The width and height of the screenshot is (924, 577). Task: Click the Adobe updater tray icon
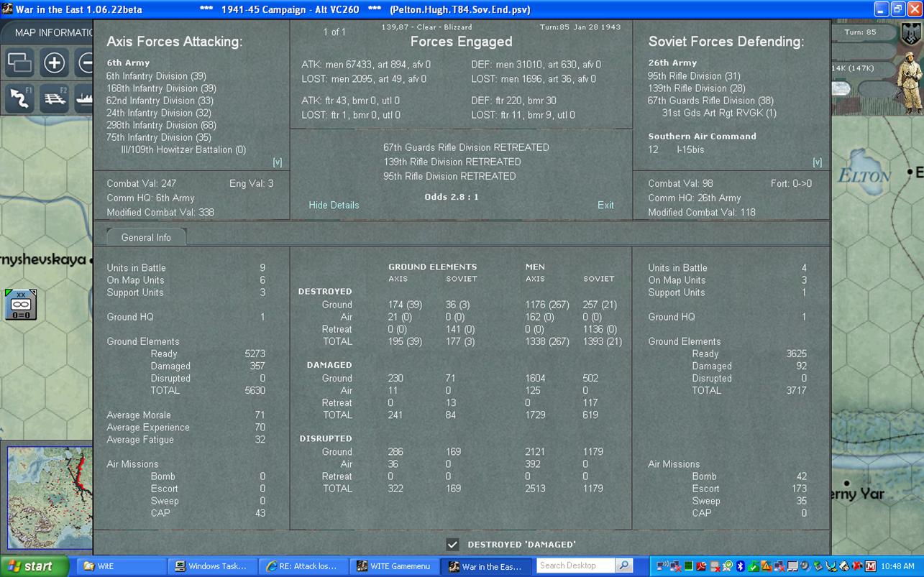(701, 566)
